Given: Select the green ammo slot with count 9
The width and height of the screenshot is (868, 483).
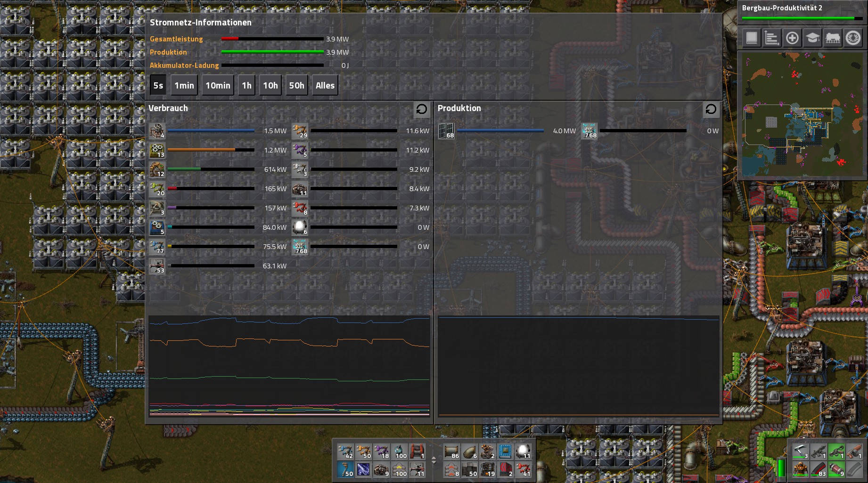Looking at the screenshot, I should pyautogui.click(x=836, y=469).
